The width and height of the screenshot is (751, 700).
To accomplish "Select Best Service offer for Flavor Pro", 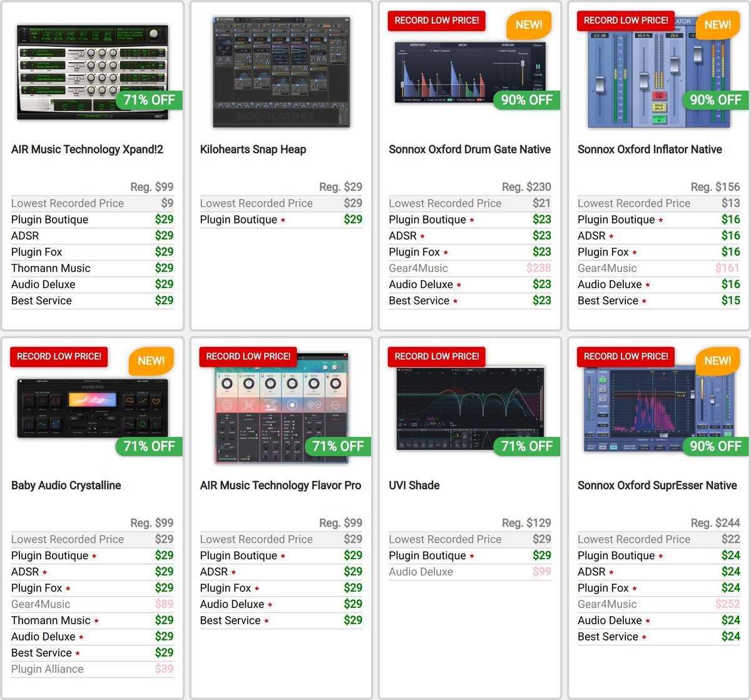I will 281,620.
